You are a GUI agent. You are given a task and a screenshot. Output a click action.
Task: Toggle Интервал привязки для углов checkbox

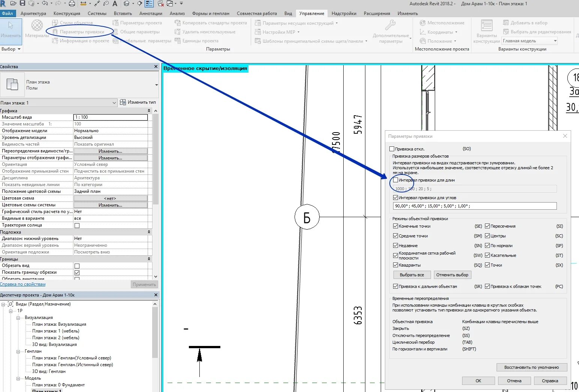[x=396, y=198]
